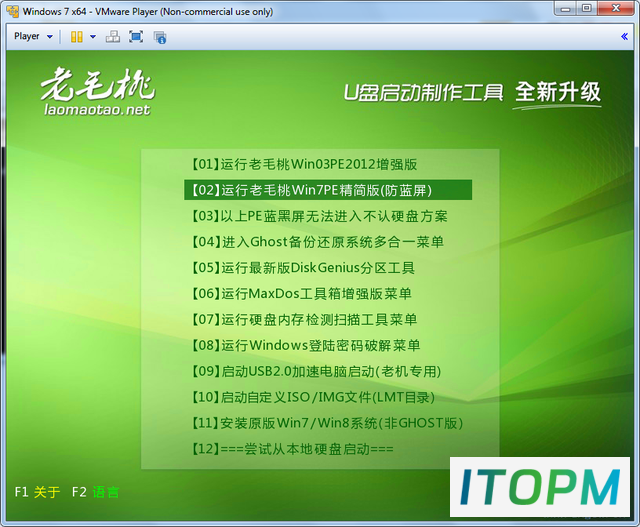This screenshot has height=527, width=640.
Task: Click F2 语言 language option
Action: pos(96,492)
